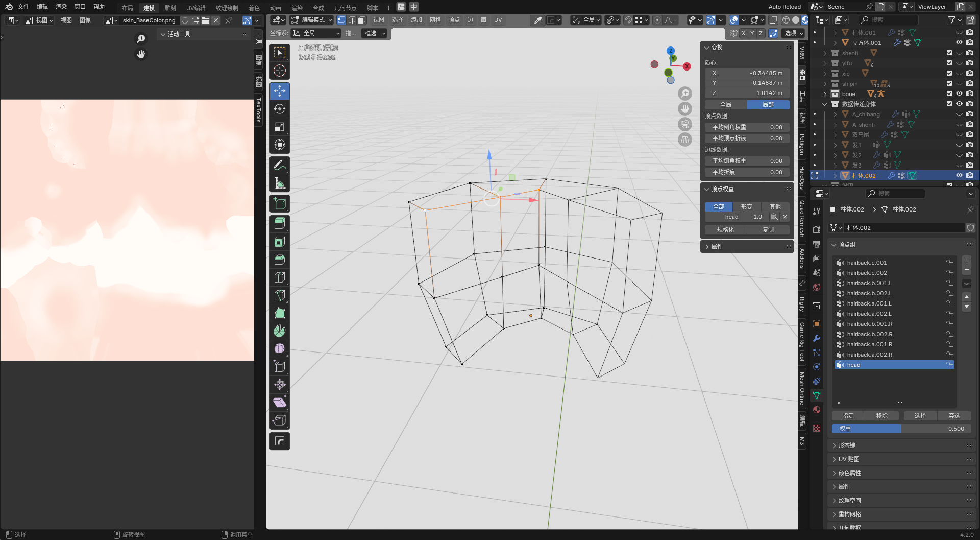Click the 指定 assign button
The image size is (980, 540).
848,416
